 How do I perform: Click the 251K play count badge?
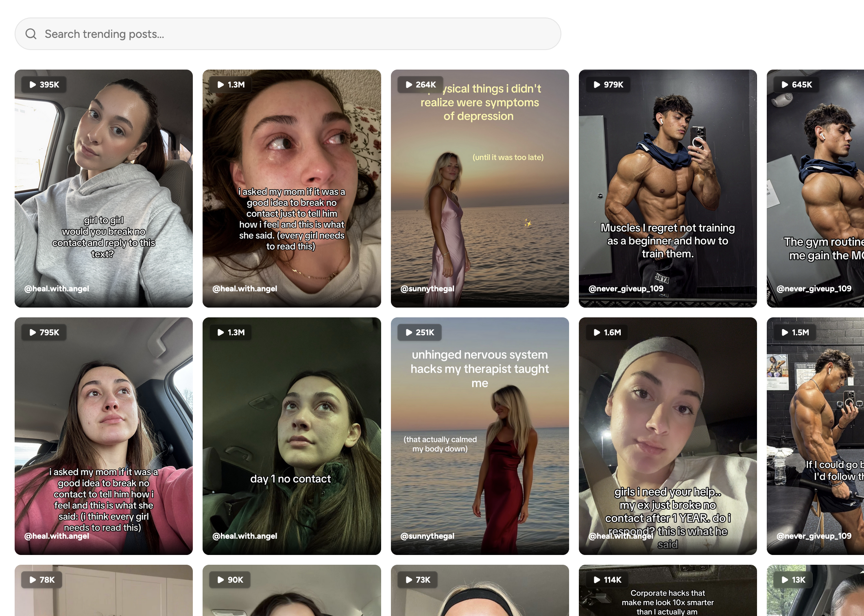point(420,332)
